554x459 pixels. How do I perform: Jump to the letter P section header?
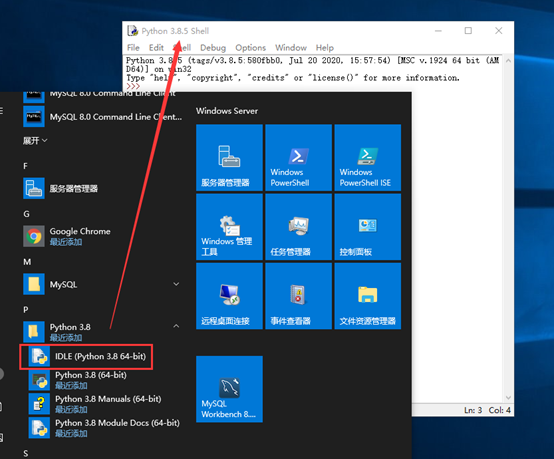click(x=25, y=310)
